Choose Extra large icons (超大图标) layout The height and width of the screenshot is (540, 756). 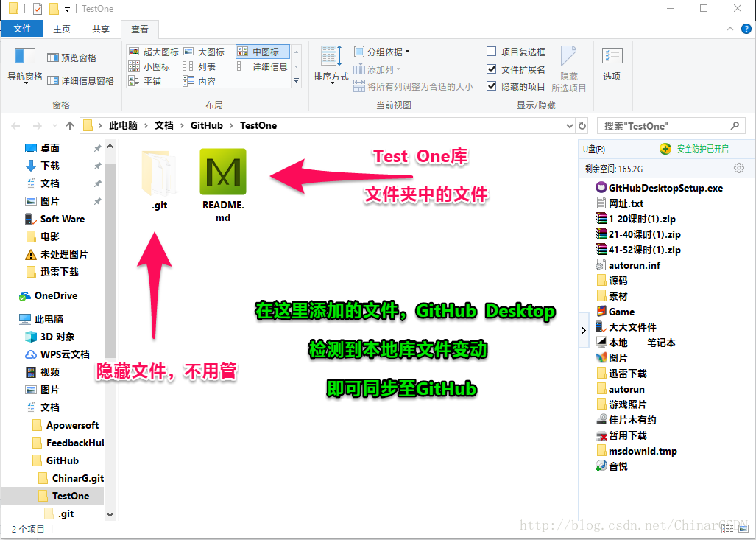[x=154, y=52]
